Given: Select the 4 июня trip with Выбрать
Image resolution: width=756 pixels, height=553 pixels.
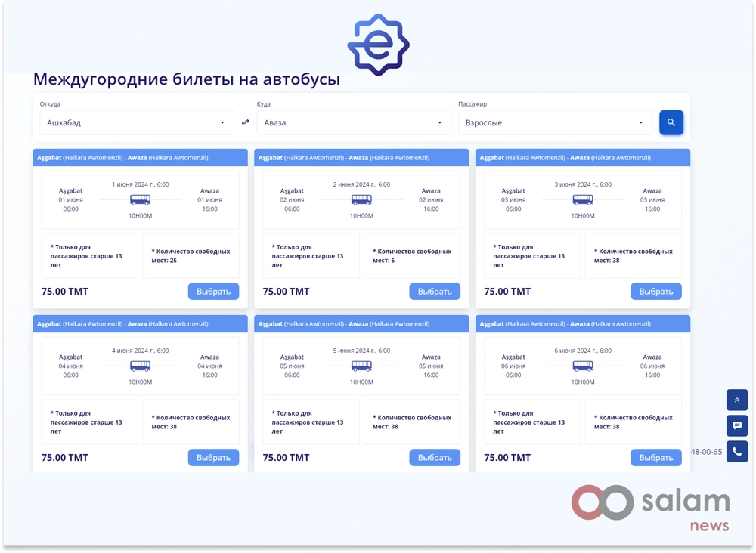Looking at the screenshot, I should coord(213,458).
